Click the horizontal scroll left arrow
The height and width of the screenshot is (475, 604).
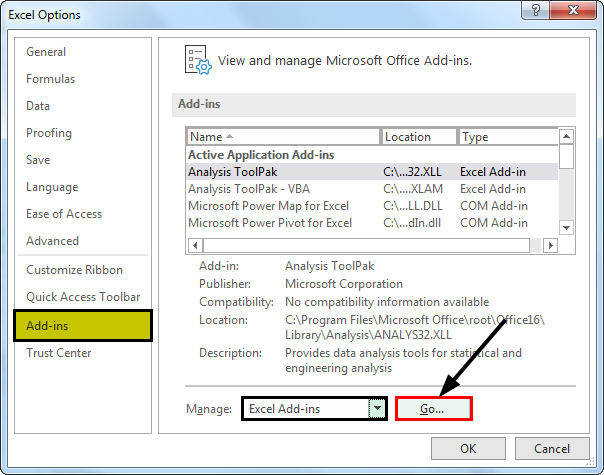[x=195, y=245]
